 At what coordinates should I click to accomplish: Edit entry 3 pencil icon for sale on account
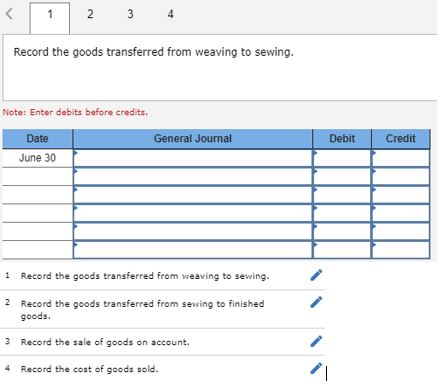[x=316, y=341]
